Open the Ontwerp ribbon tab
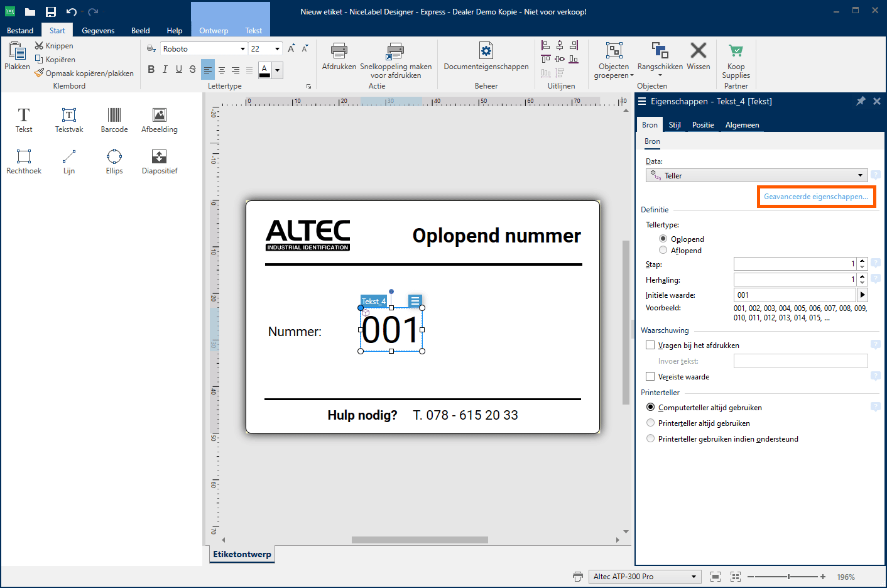The image size is (887, 588). click(x=214, y=30)
